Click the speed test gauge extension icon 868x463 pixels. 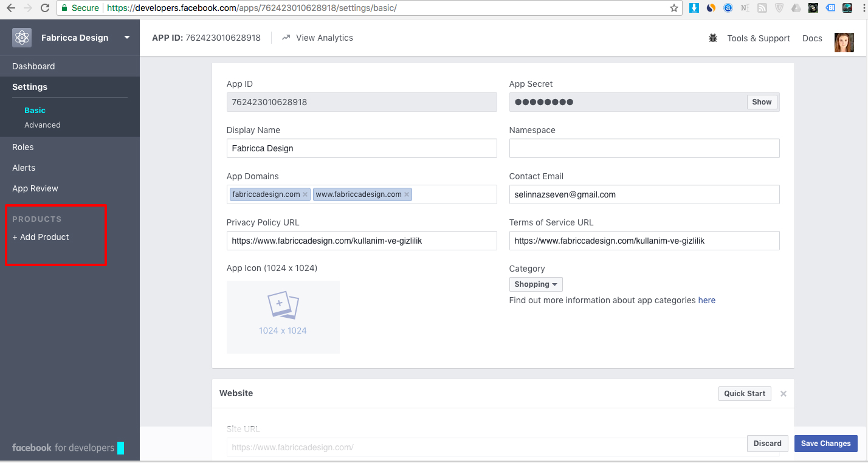click(847, 8)
